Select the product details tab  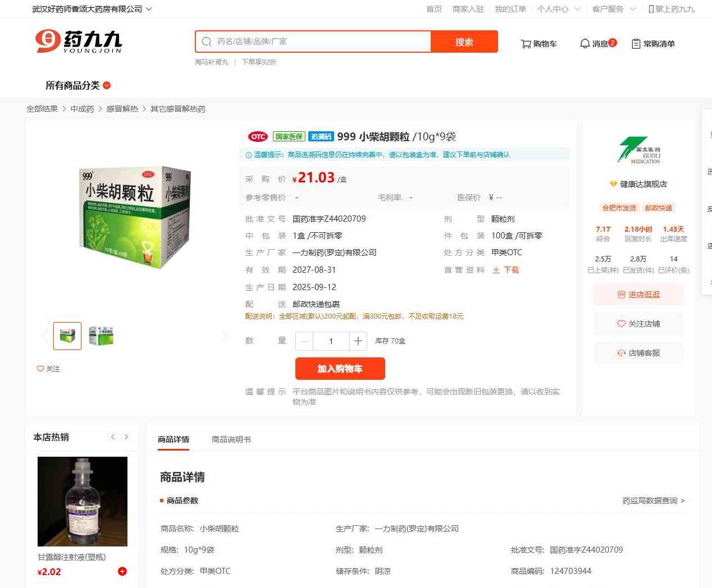coord(174,439)
